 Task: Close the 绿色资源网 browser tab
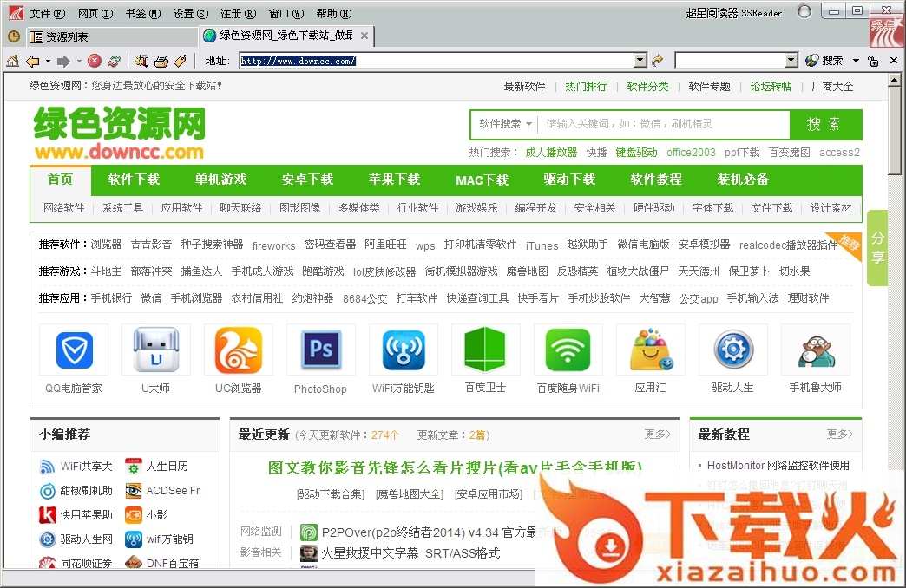[x=364, y=36]
